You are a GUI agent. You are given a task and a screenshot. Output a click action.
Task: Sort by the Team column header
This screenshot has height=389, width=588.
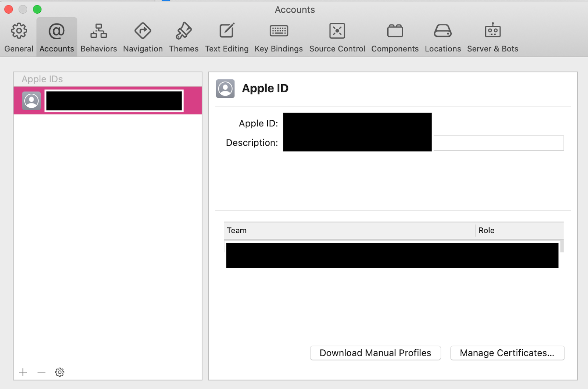[x=349, y=230]
